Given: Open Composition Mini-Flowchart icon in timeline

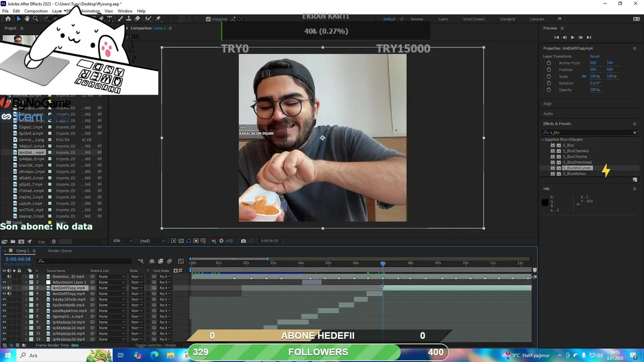Looking at the screenshot, I should point(141,261).
